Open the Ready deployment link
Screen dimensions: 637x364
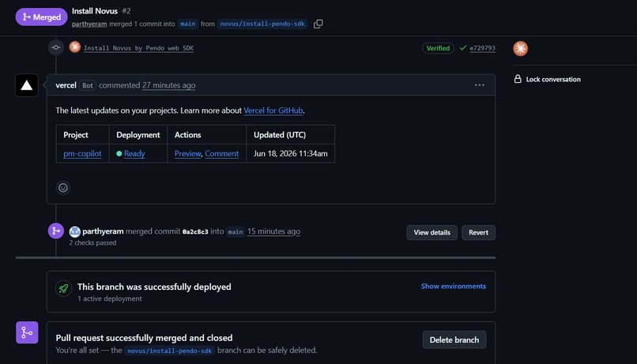click(134, 153)
